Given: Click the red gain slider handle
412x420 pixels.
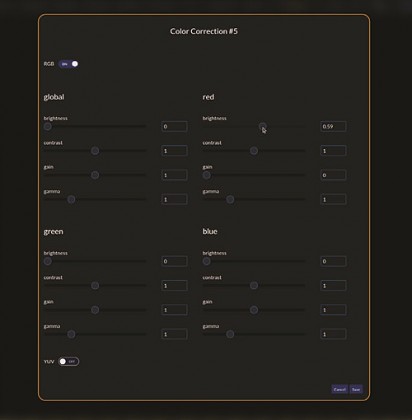Looking at the screenshot, I should 207,175.
